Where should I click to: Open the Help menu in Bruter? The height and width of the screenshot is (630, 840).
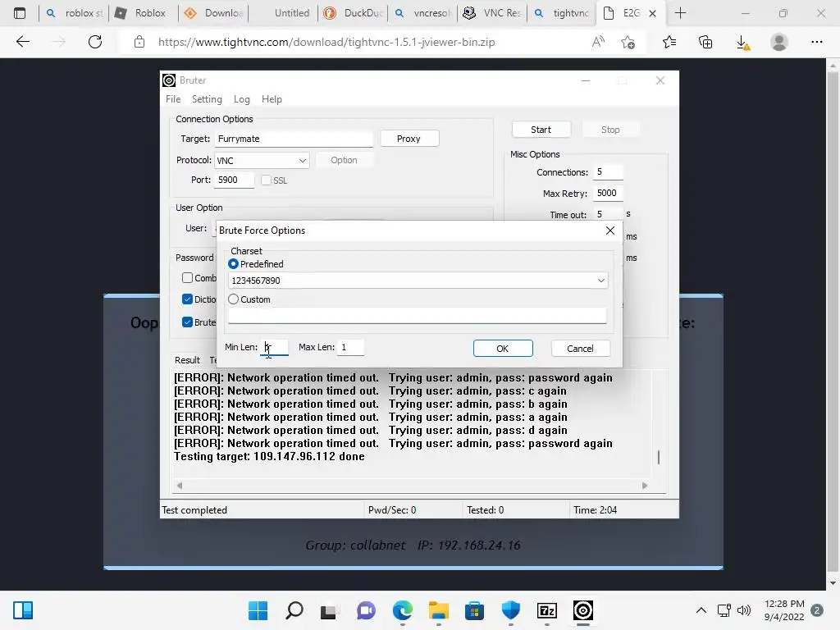click(272, 99)
